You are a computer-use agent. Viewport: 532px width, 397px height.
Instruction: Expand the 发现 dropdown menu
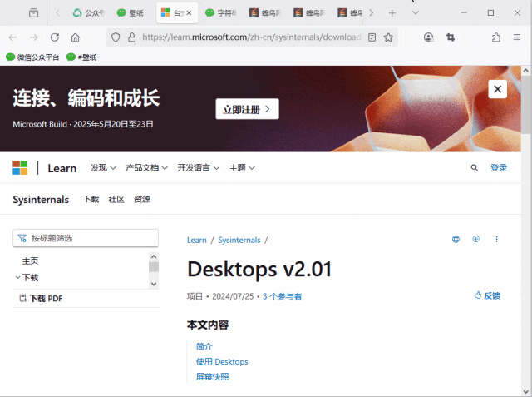click(x=103, y=168)
